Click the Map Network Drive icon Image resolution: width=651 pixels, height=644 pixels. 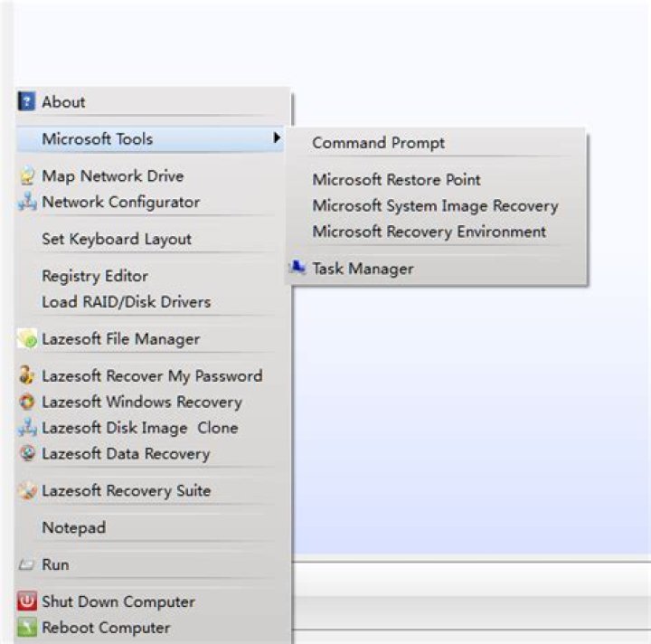click(x=27, y=175)
